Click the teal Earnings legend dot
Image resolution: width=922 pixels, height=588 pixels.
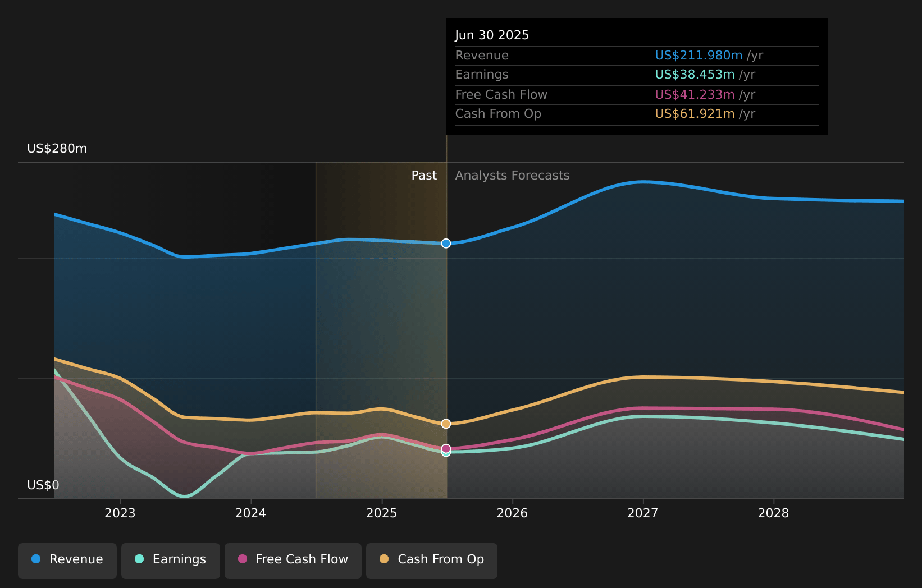(x=139, y=559)
